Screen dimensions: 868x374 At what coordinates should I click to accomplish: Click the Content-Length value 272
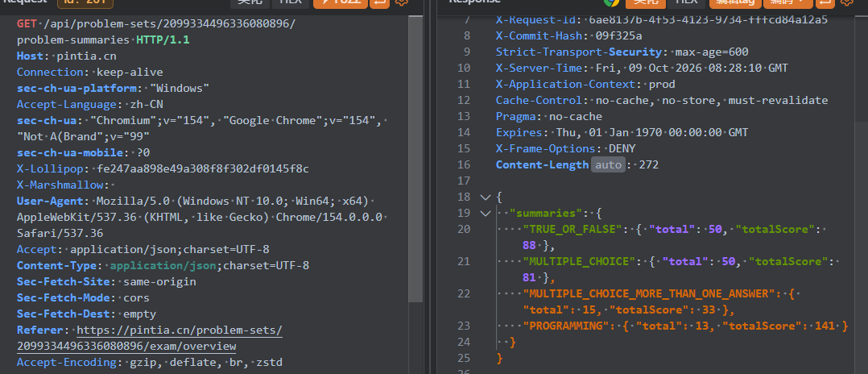(x=649, y=165)
